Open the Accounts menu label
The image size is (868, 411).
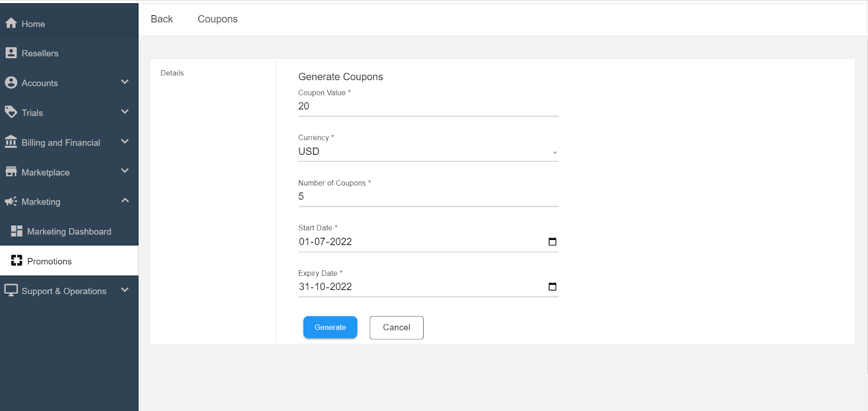(40, 83)
